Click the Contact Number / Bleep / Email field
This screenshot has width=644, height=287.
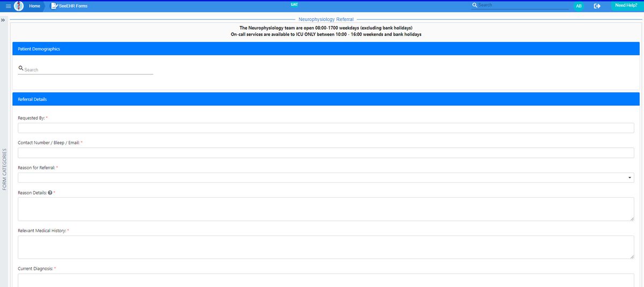click(x=326, y=153)
